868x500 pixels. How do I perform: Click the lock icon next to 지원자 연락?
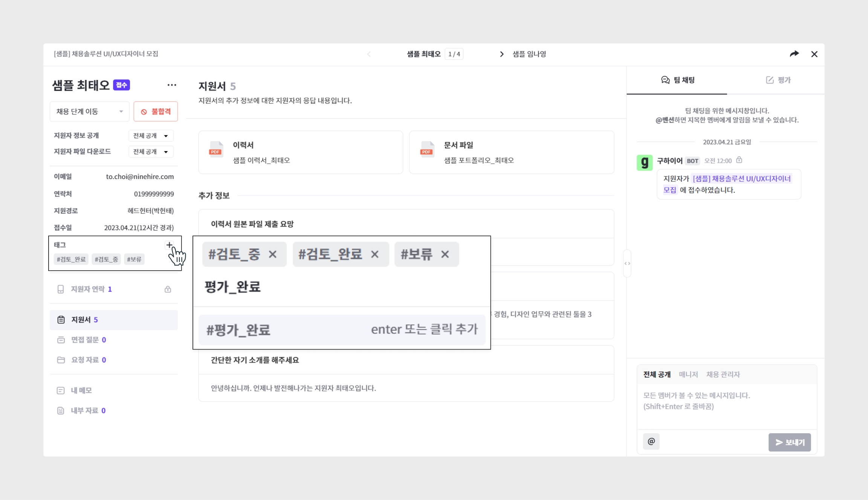click(x=168, y=289)
